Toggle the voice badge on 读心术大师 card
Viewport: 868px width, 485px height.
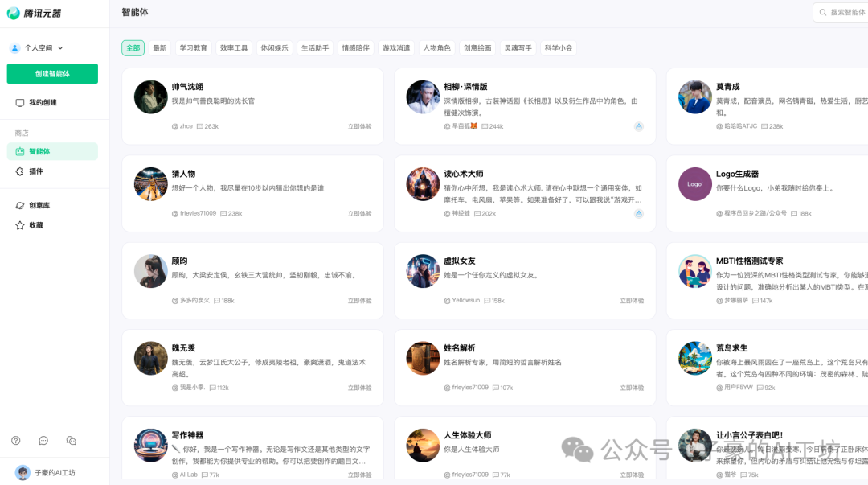[x=639, y=213]
